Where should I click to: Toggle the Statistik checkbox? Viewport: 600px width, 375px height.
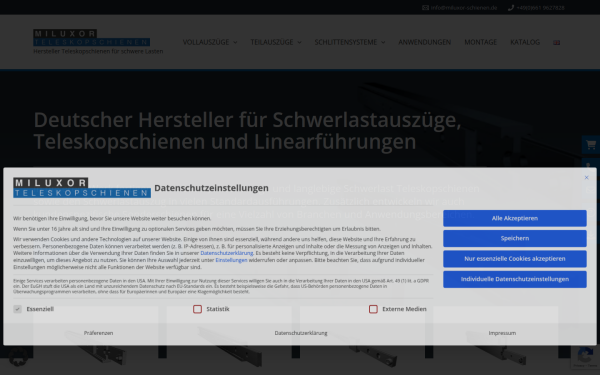pos(197,309)
